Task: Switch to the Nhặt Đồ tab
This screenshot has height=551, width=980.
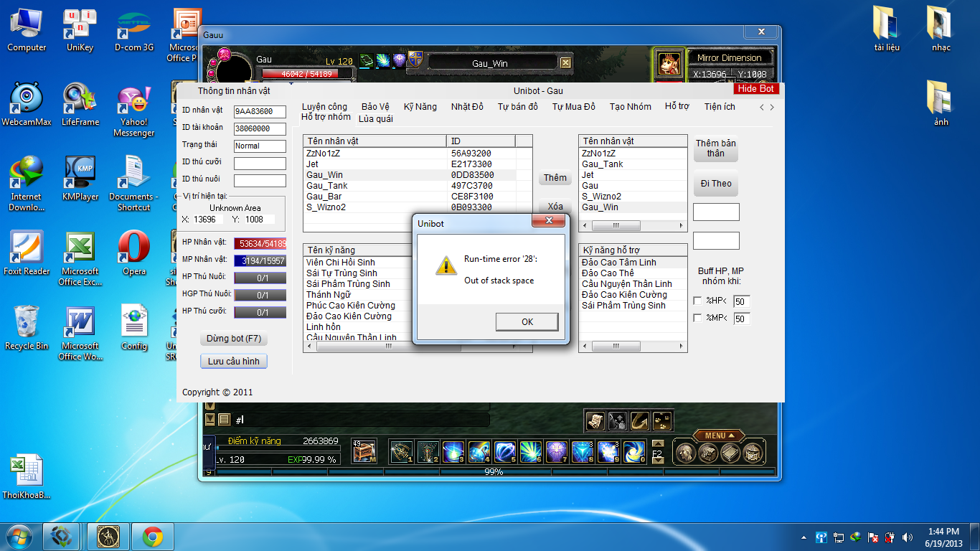Action: (467, 106)
